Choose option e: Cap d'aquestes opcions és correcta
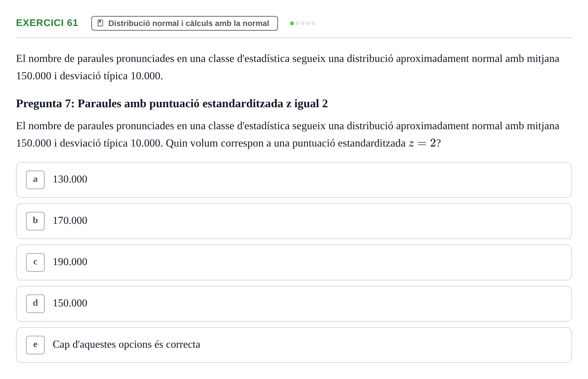The width and height of the screenshot is (588, 379). 294,345
